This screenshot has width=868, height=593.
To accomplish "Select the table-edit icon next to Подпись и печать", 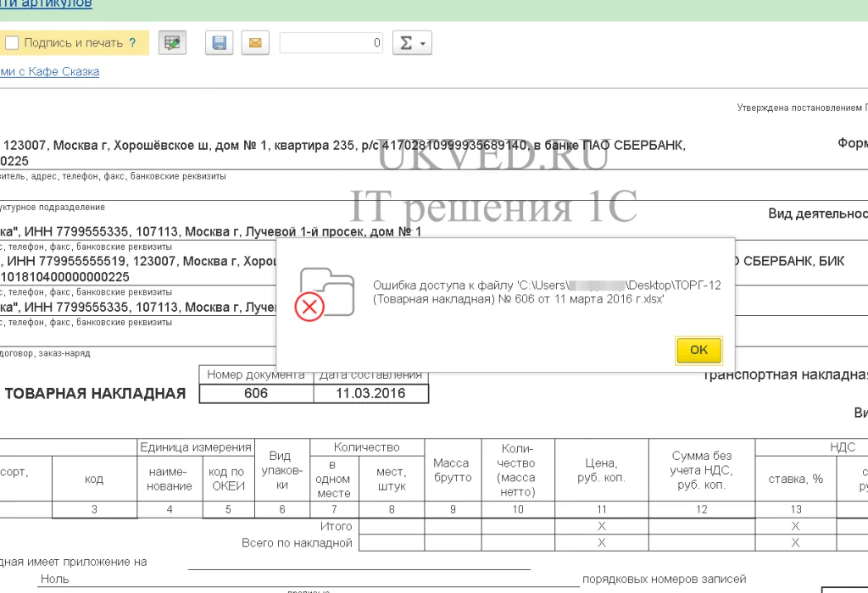I will pyautogui.click(x=172, y=42).
